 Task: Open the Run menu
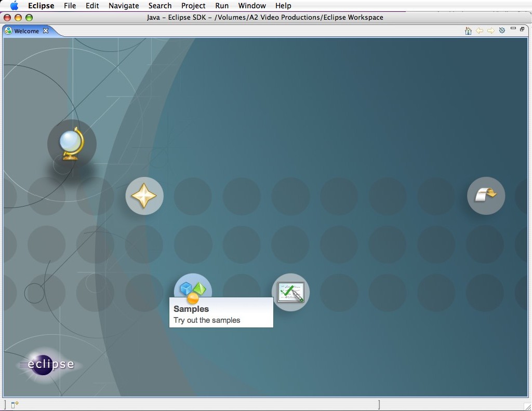[222, 6]
